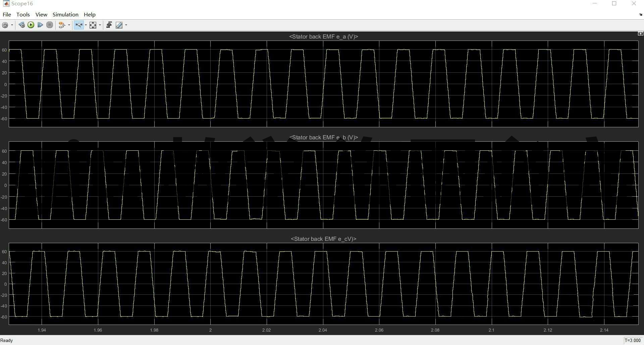Select the Stop simulation icon
Screen dimensions: 644x345
pos(50,25)
